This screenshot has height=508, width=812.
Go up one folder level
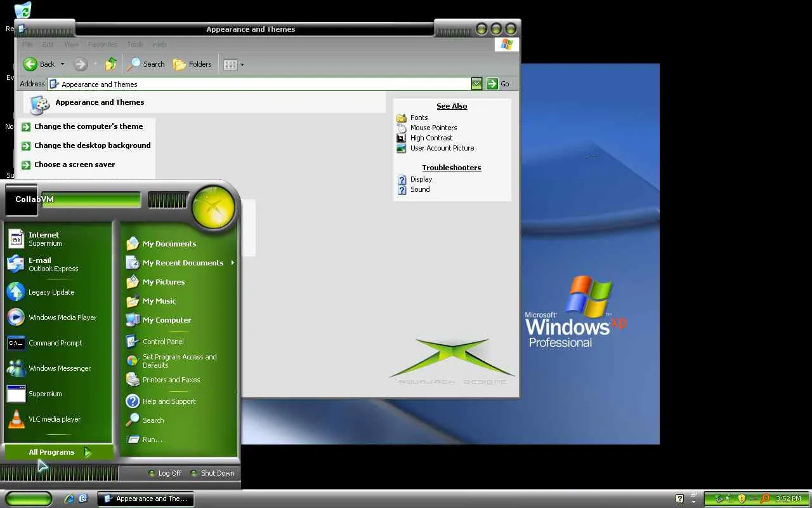coord(111,64)
